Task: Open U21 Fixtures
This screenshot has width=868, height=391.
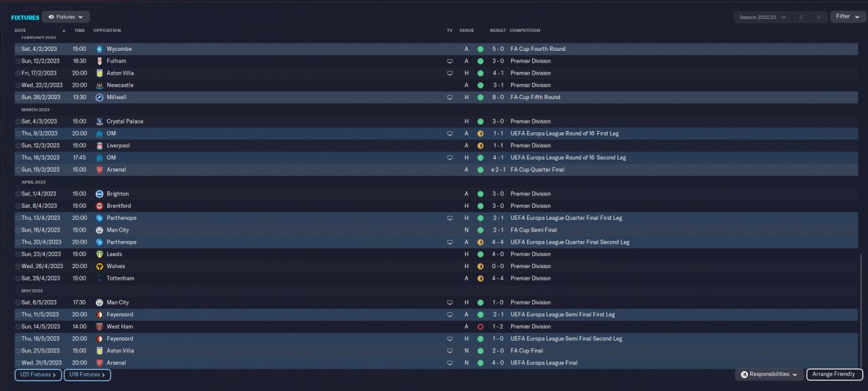Action: (38, 375)
